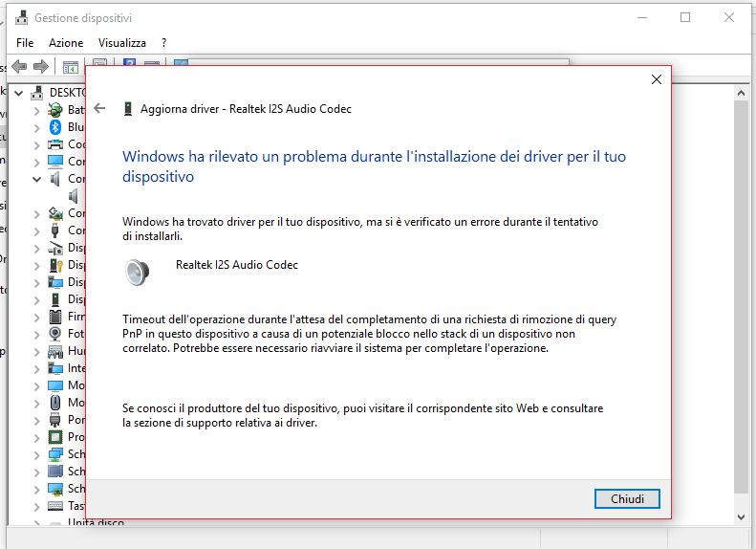
Task: Click the scrollbar down arrow in Gestione dispositivi
Action: 741,517
